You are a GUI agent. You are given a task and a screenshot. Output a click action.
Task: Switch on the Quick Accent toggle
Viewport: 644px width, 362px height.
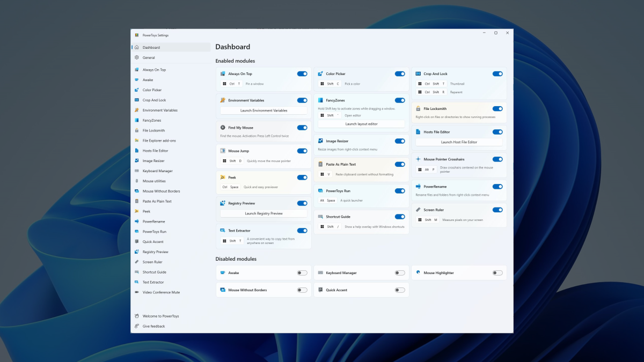(400, 290)
